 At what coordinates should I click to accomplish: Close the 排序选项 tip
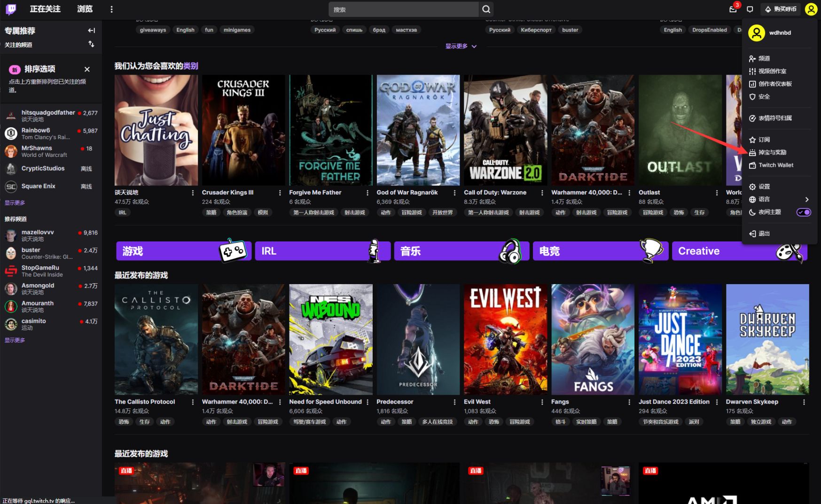coord(87,69)
